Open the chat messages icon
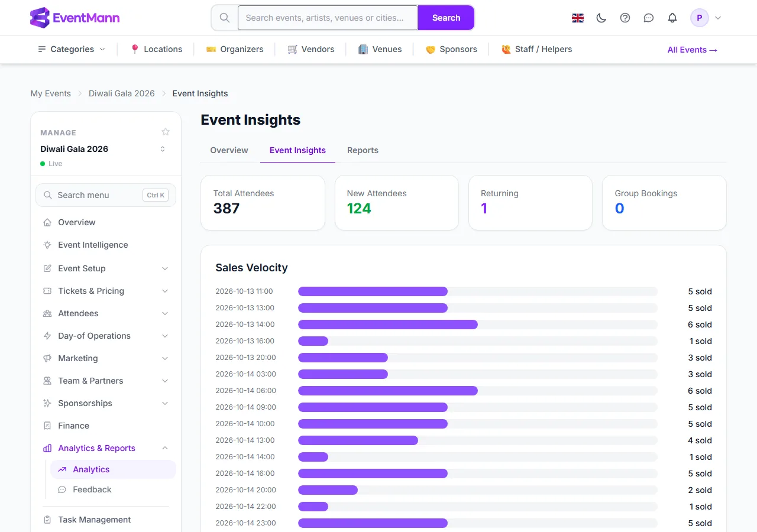 pos(649,18)
